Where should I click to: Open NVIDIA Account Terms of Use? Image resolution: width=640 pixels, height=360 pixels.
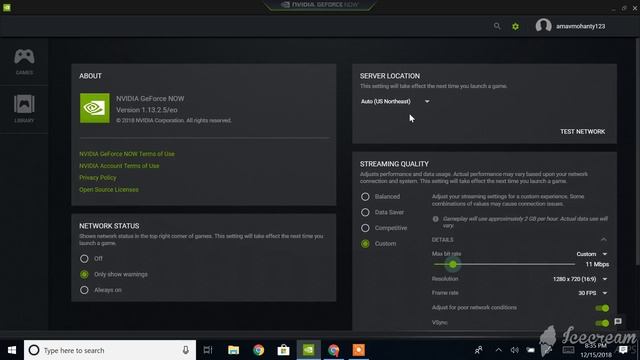(119, 166)
